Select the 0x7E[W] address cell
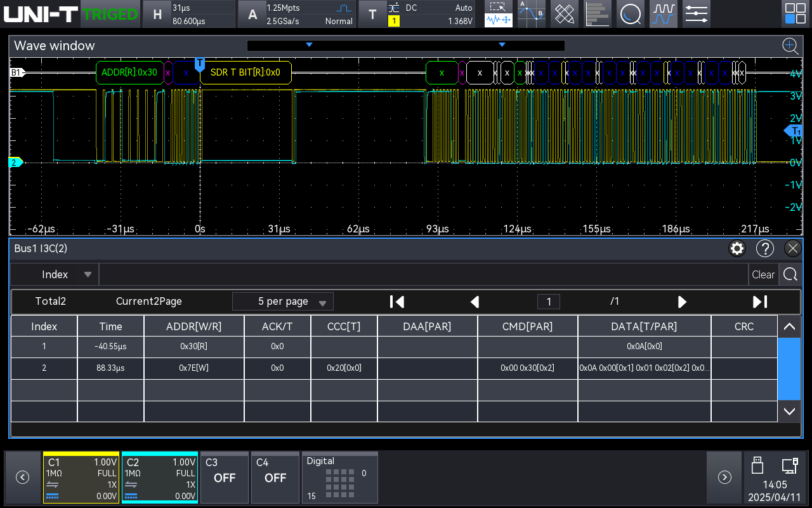Image resolution: width=812 pixels, height=508 pixels. 194,368
